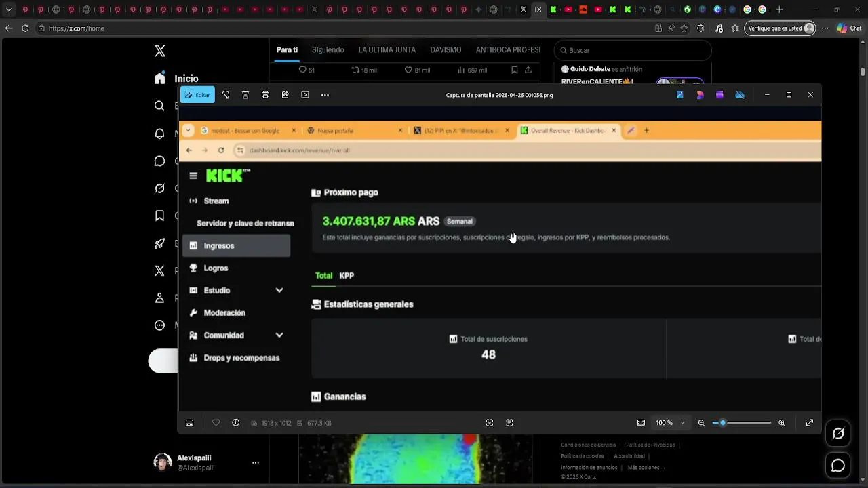This screenshot has height=488, width=868.
Task: Open Alexispaiii account options dots
Action: 256,462
